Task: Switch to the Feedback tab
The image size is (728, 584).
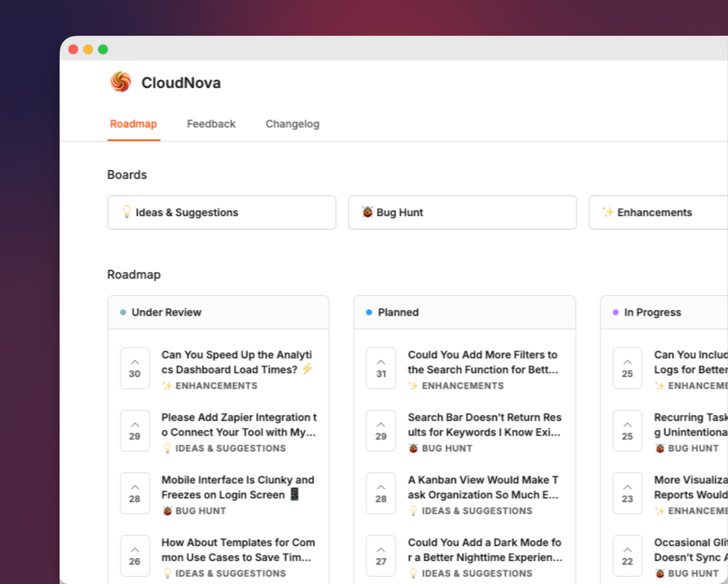Action: click(x=212, y=124)
